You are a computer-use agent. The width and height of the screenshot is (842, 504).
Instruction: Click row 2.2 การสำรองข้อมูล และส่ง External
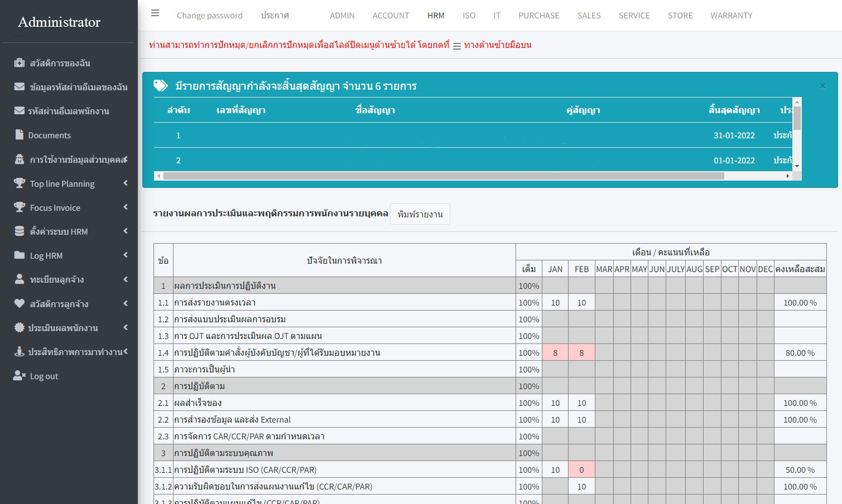(x=490, y=419)
